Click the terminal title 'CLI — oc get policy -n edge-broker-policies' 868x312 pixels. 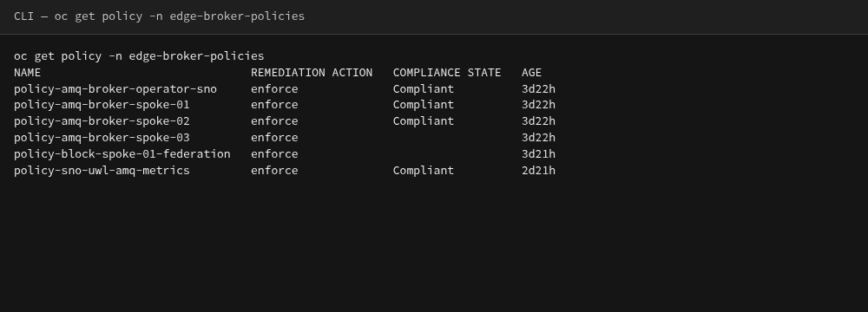click(160, 16)
